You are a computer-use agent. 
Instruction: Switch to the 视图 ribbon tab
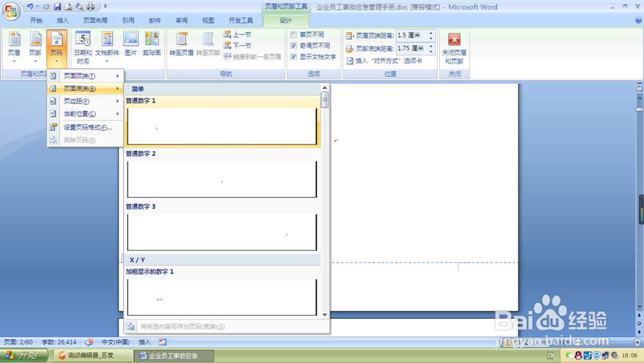208,21
